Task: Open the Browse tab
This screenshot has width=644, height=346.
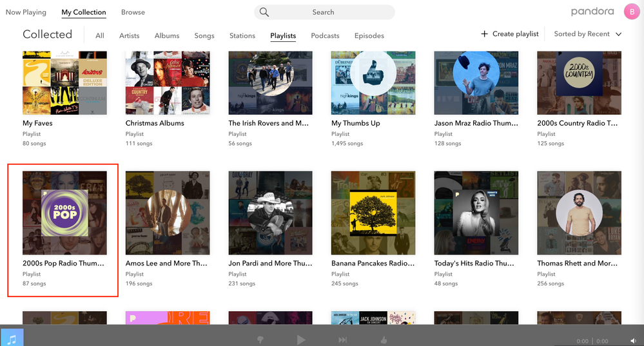Action: point(133,12)
